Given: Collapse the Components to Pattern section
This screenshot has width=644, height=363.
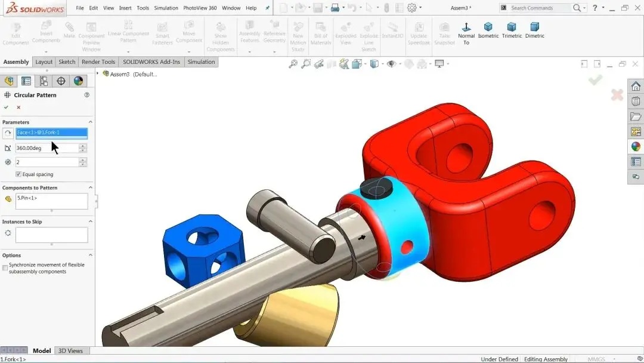Looking at the screenshot, I should (x=91, y=187).
